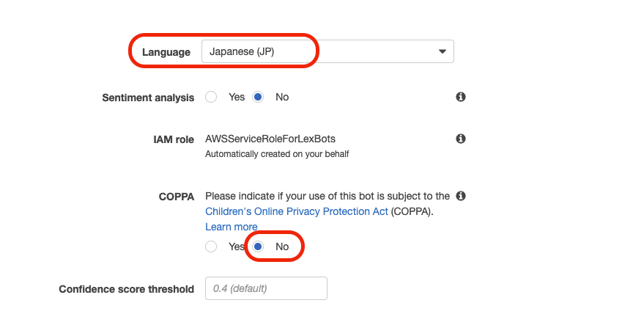Click the AWSServiceRoleForLexBots role name
The width and height of the screenshot is (644, 314).
click(x=273, y=139)
